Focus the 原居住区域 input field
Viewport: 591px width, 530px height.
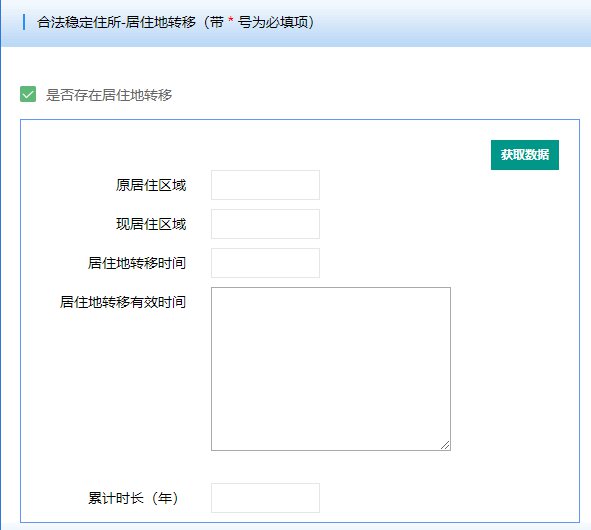click(265, 185)
